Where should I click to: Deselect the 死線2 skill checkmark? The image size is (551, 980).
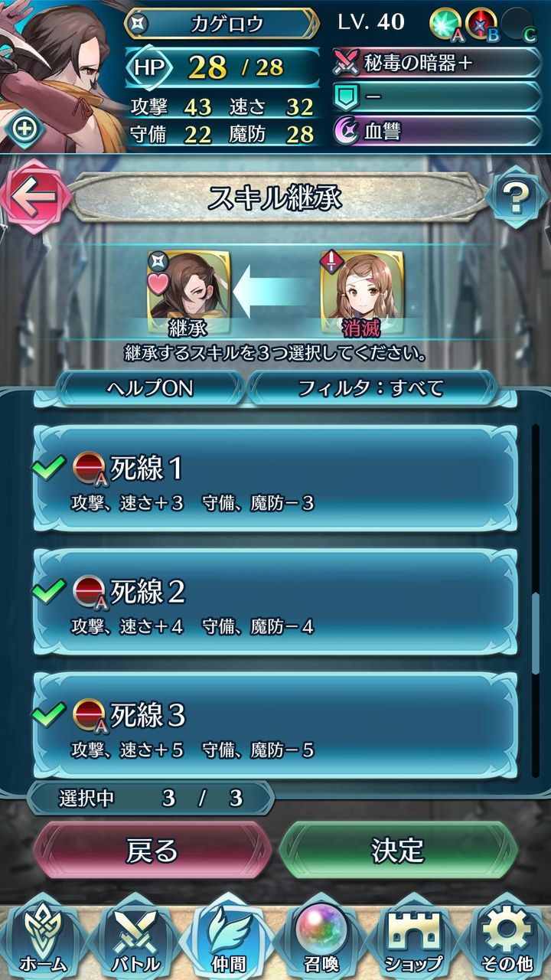pyautogui.click(x=49, y=591)
